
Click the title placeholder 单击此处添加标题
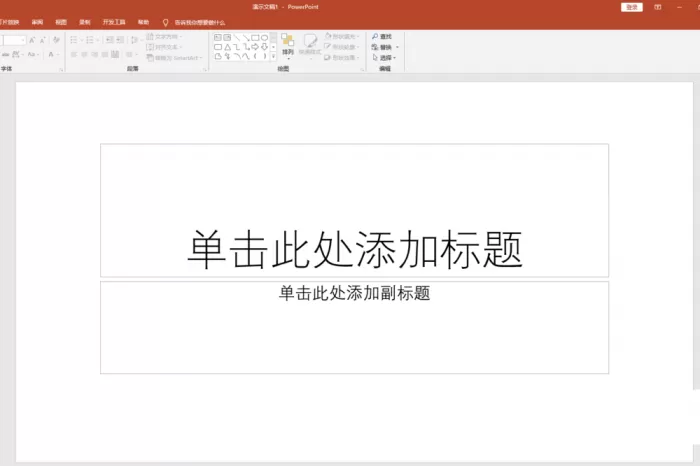[354, 210]
